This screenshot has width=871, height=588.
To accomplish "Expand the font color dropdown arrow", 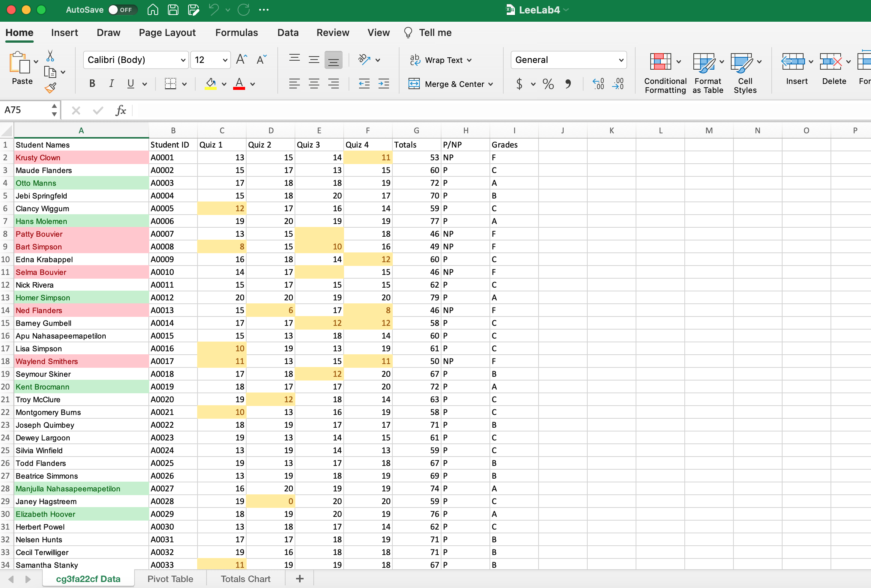I will coord(253,84).
